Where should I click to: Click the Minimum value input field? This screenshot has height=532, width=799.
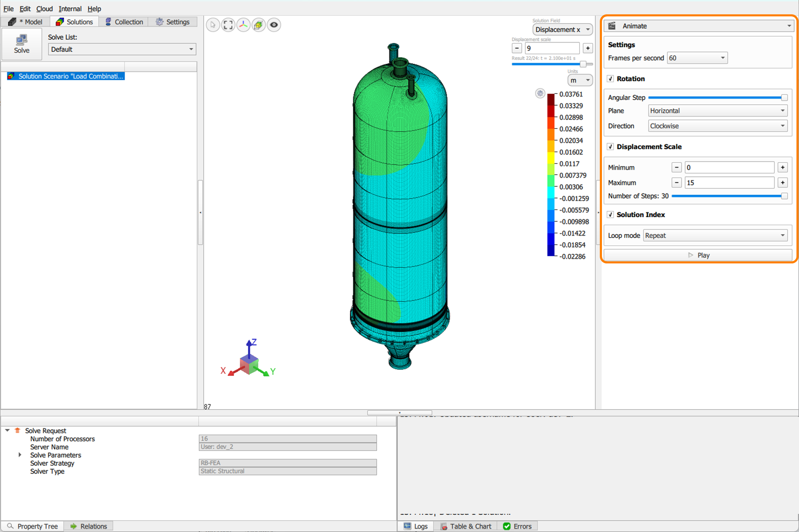click(x=730, y=167)
